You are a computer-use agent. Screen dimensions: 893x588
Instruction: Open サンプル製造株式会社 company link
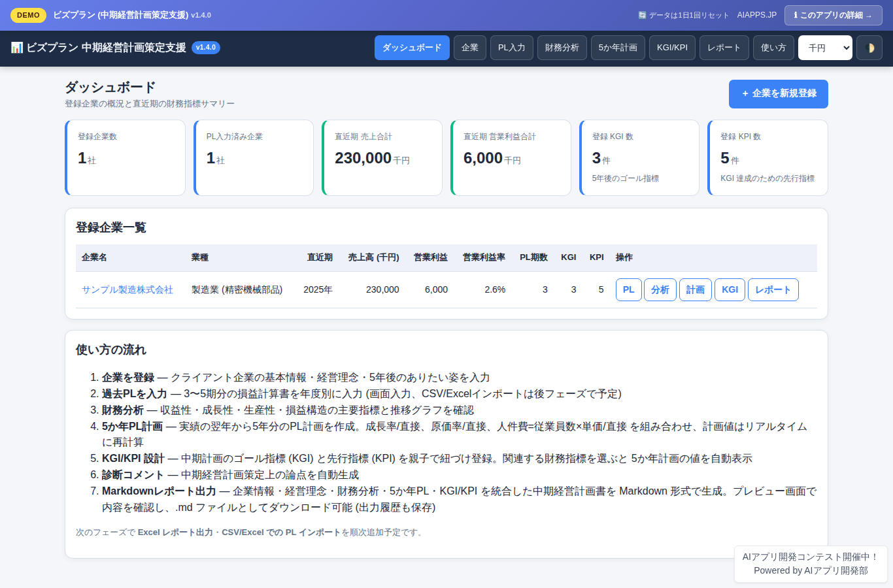[x=127, y=289]
